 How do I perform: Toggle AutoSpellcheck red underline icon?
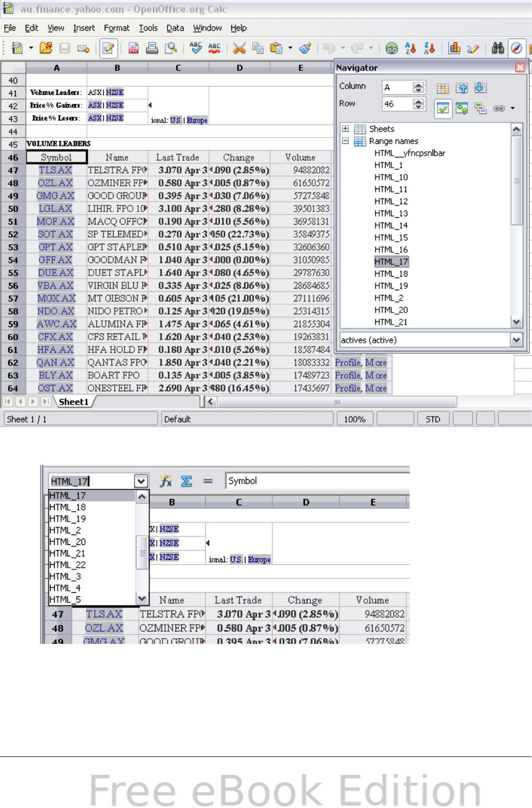coord(214,48)
